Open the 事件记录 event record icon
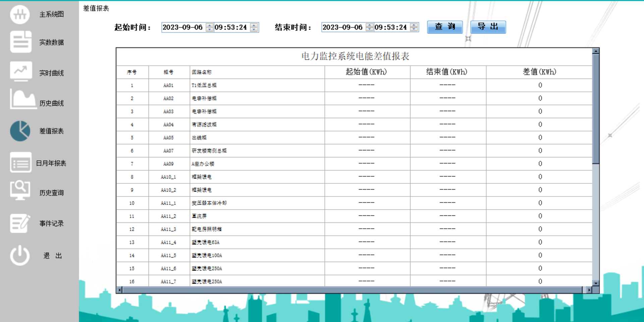The image size is (644, 322). point(20,223)
